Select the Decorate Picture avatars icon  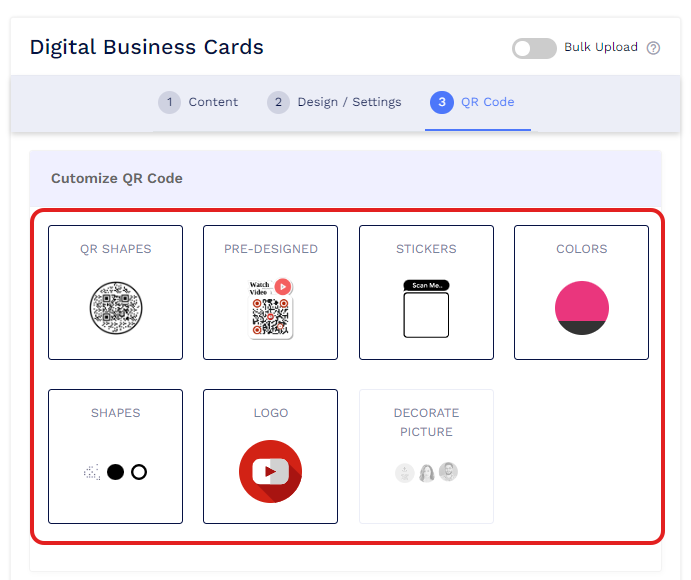pos(426,472)
